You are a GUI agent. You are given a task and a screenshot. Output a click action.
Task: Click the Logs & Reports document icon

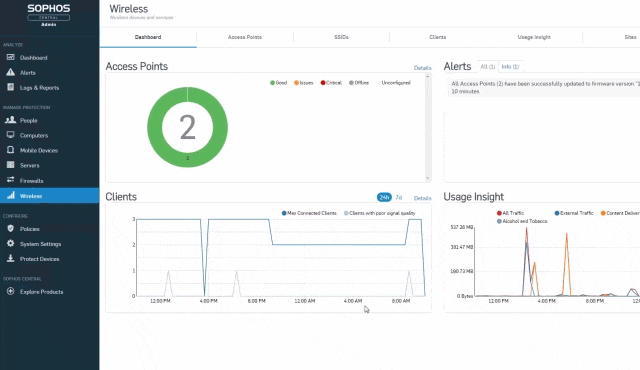[11, 87]
